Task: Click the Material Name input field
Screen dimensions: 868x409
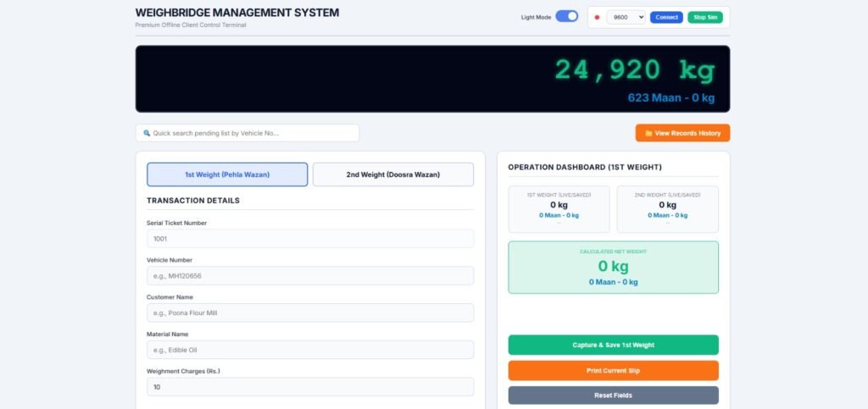Action: 310,350
